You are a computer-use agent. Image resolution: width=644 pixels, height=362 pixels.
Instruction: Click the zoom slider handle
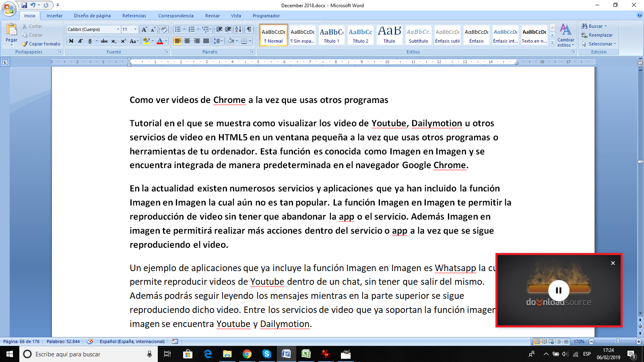[x=618, y=341]
